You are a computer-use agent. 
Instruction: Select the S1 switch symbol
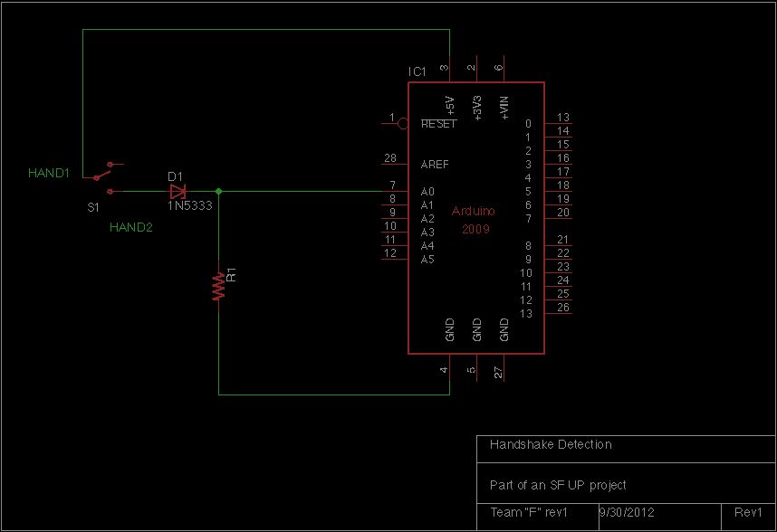click(103, 177)
